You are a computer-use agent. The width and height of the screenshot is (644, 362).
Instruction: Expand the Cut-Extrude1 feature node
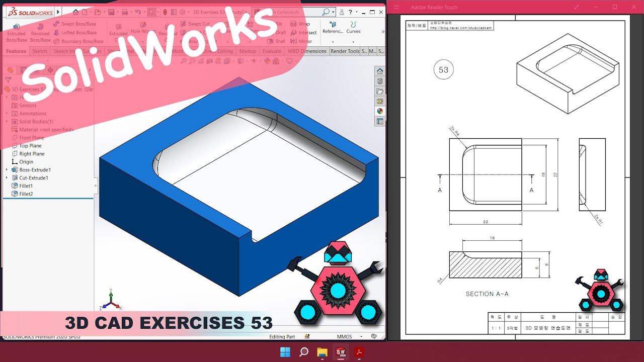[x=7, y=178]
